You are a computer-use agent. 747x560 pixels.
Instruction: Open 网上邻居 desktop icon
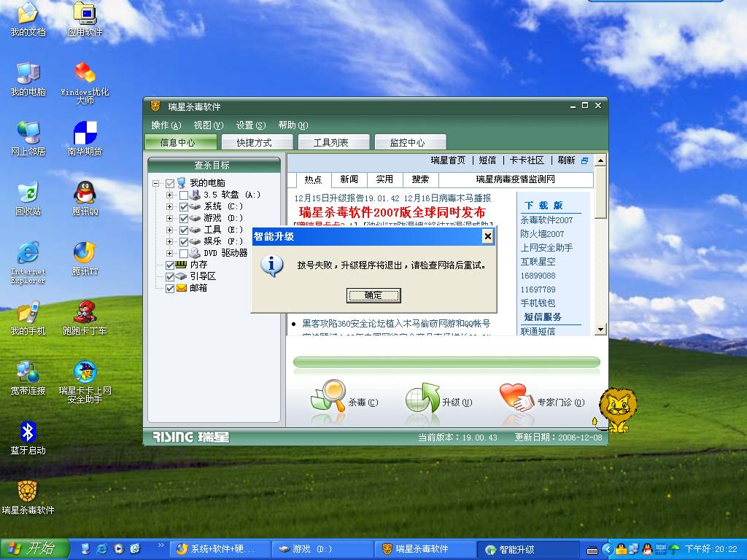pos(28,139)
